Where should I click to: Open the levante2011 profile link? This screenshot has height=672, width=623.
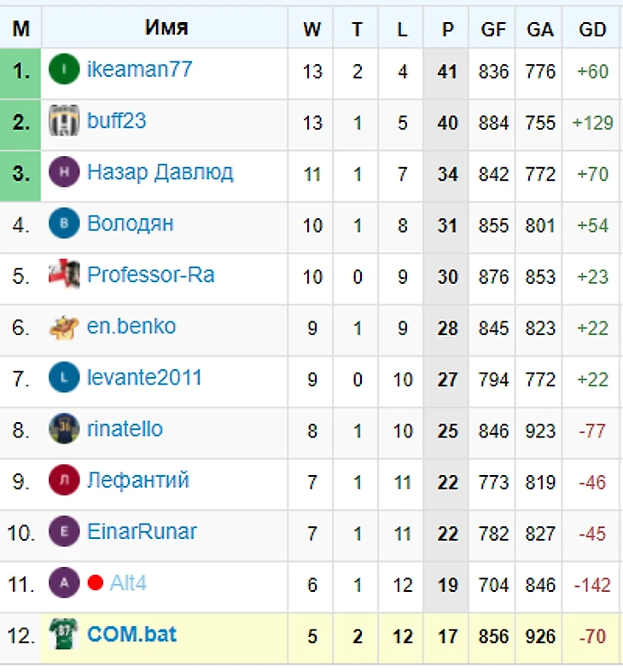(x=144, y=378)
